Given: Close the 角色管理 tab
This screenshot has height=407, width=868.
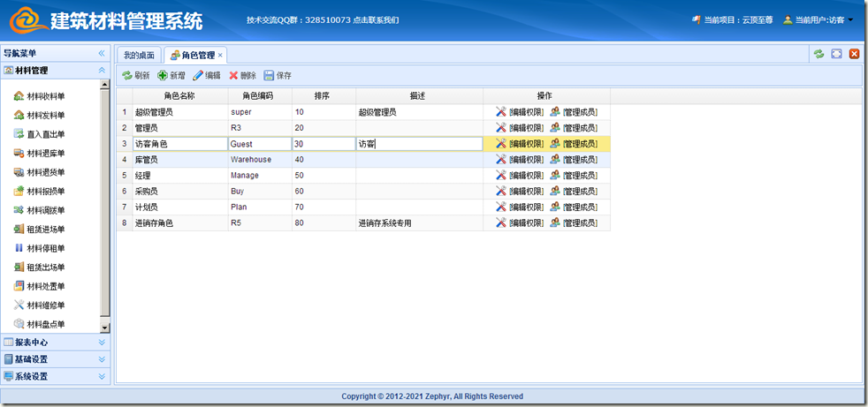Looking at the screenshot, I should tap(220, 55).
